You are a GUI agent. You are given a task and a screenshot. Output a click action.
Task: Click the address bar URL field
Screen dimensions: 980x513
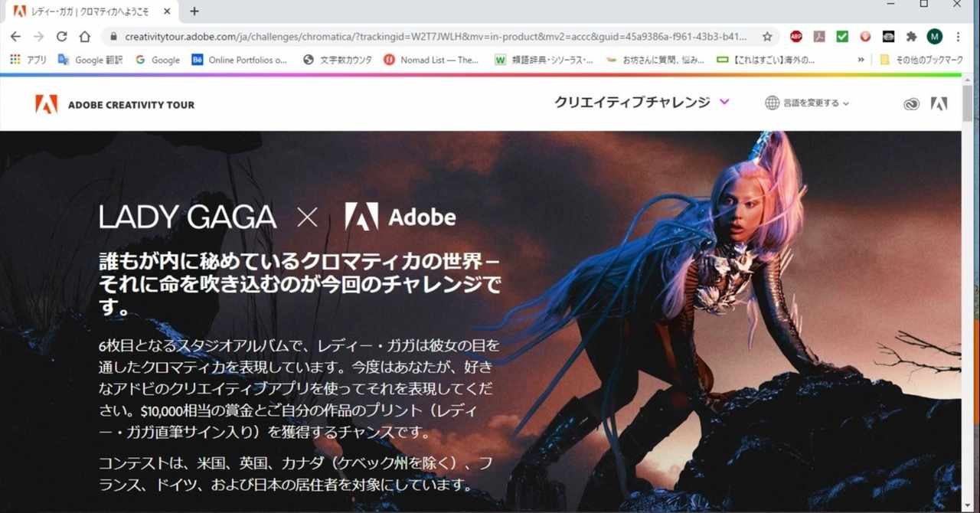pos(436,36)
